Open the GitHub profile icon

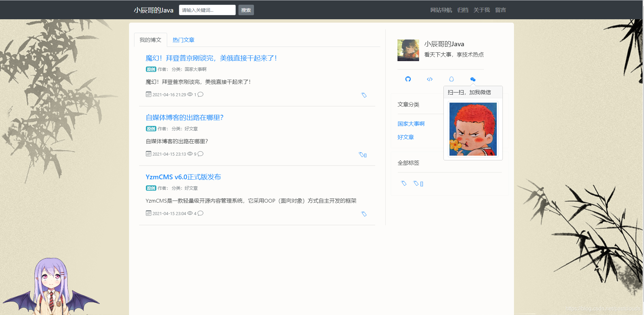(408, 79)
